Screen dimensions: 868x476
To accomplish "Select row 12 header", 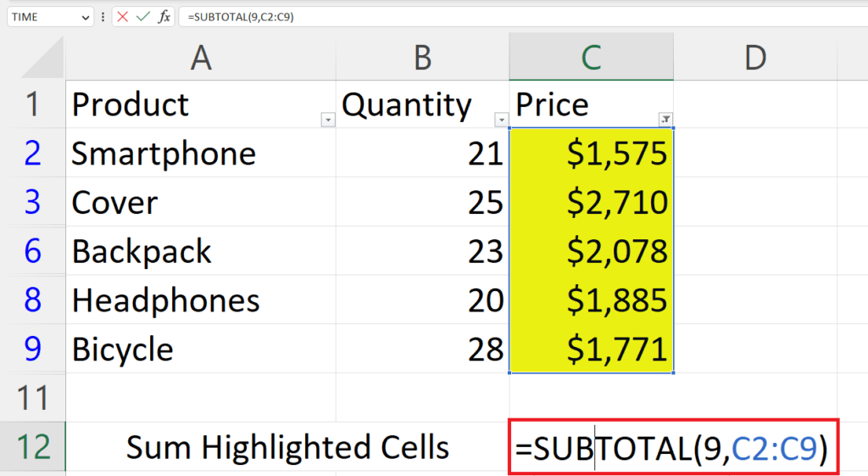I will click(33, 446).
